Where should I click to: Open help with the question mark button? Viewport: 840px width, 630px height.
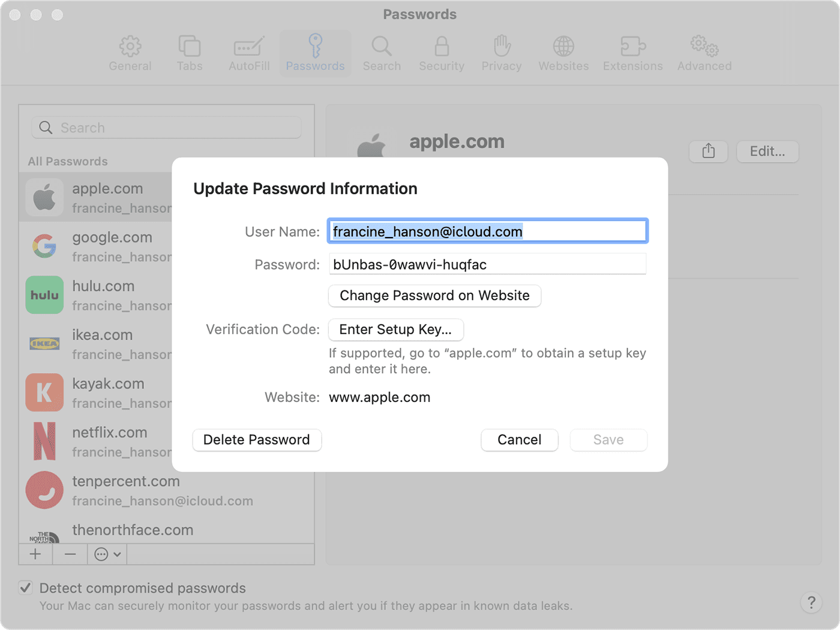(x=811, y=602)
